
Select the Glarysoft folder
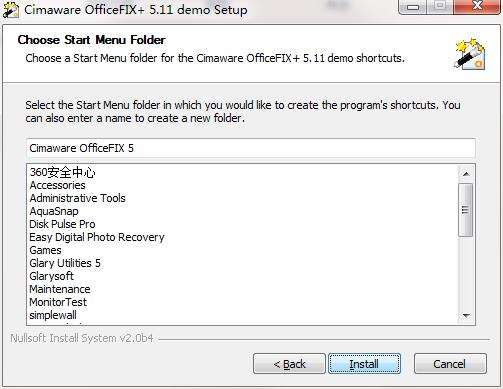pos(51,276)
